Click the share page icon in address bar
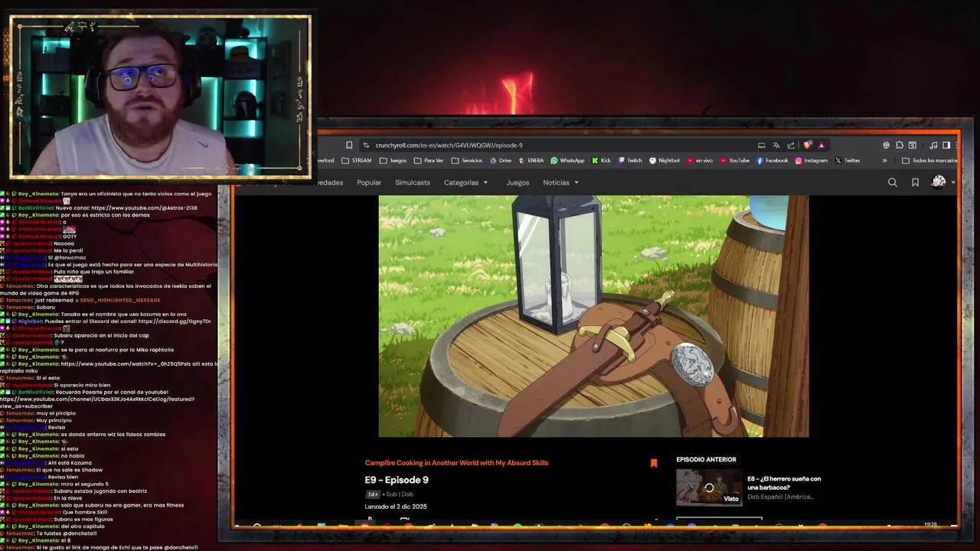980x551 pixels. (791, 145)
